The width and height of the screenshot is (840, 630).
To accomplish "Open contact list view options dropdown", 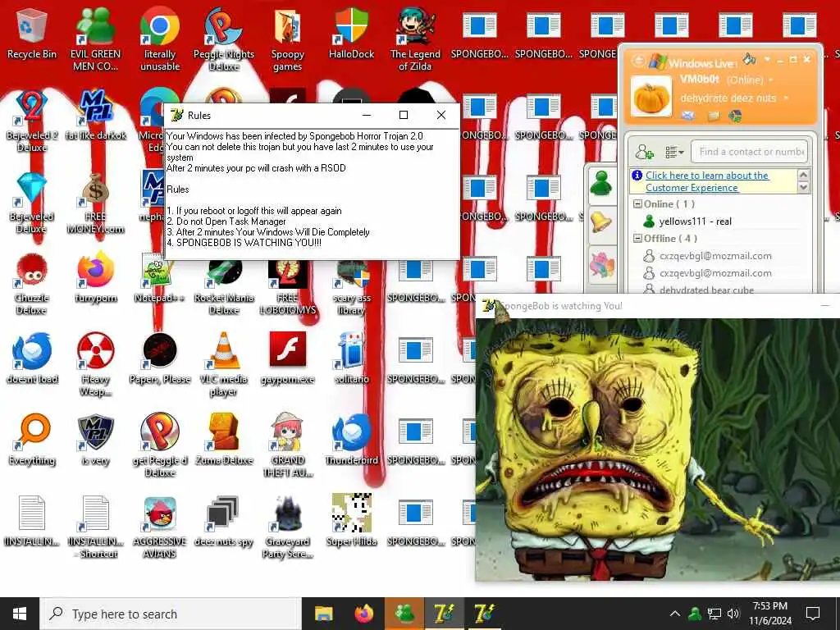I will tap(674, 152).
